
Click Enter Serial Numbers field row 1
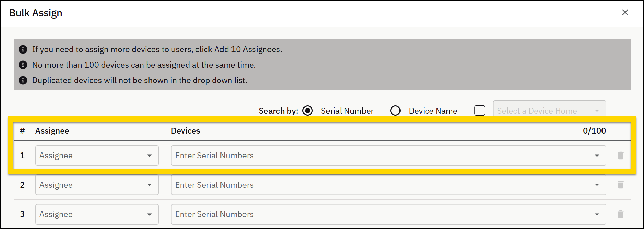389,156
